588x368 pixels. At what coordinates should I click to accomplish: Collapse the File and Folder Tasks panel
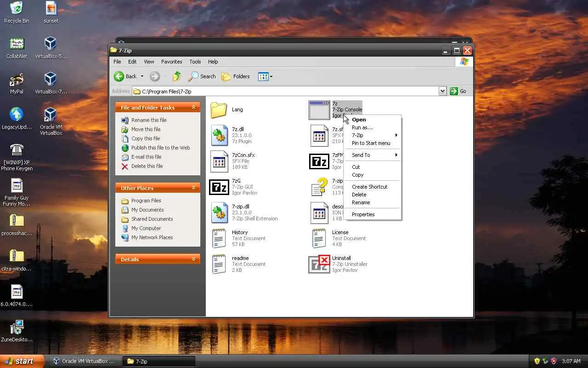[193, 107]
